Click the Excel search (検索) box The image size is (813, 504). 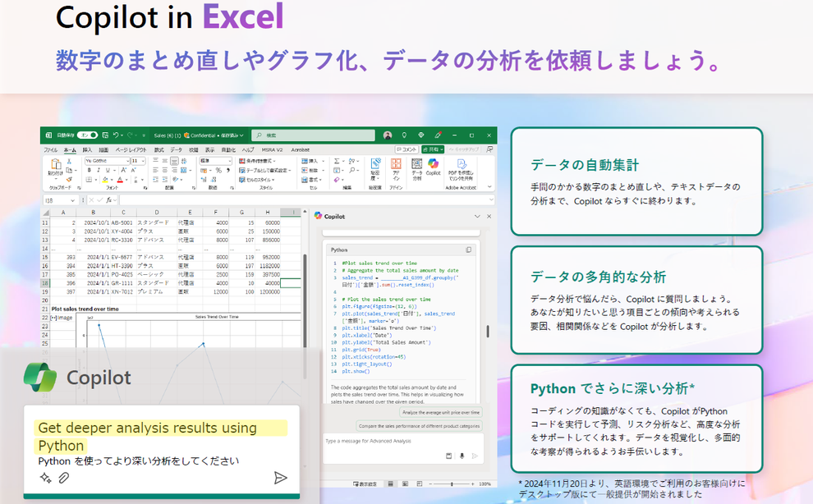(x=313, y=135)
